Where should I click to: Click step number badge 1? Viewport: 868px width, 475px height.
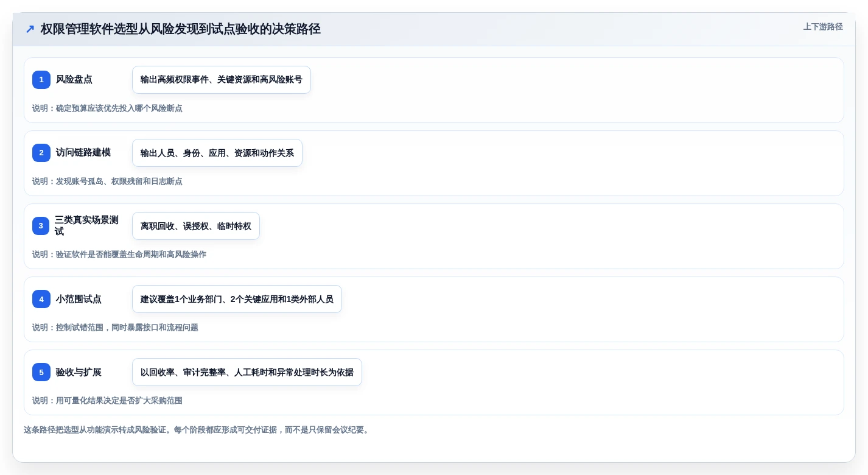[x=41, y=80]
